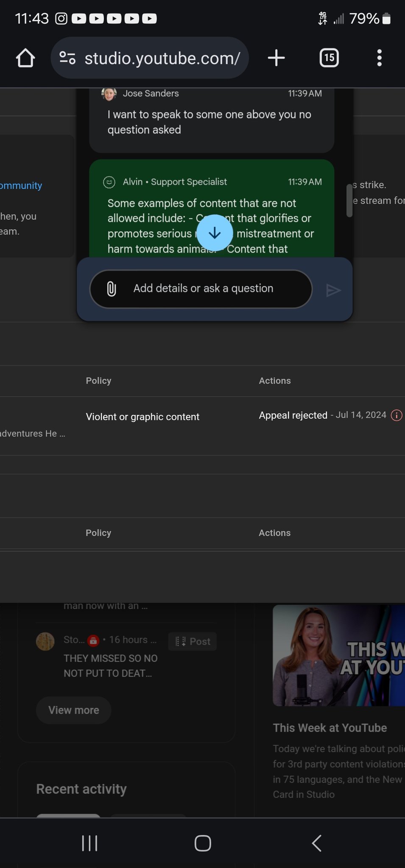The image size is (405, 868).
Task: Tap the Android back navigation button
Action: point(317,843)
